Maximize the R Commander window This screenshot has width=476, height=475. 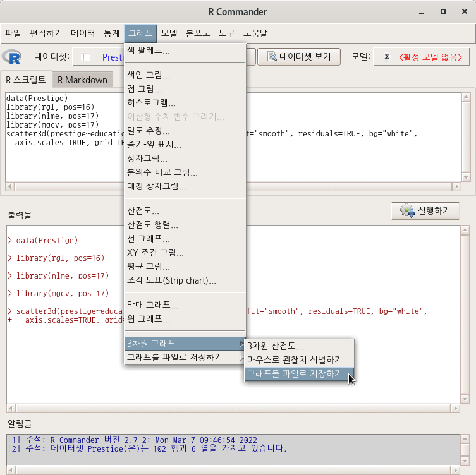(x=443, y=11)
